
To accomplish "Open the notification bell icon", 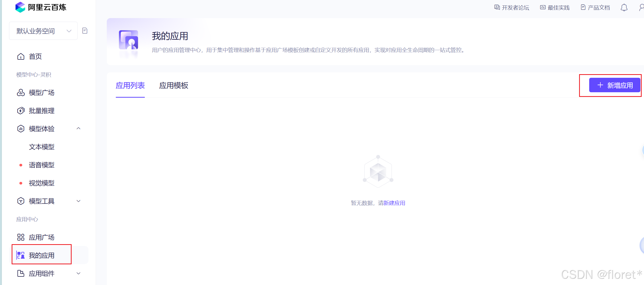I will pyautogui.click(x=624, y=7).
